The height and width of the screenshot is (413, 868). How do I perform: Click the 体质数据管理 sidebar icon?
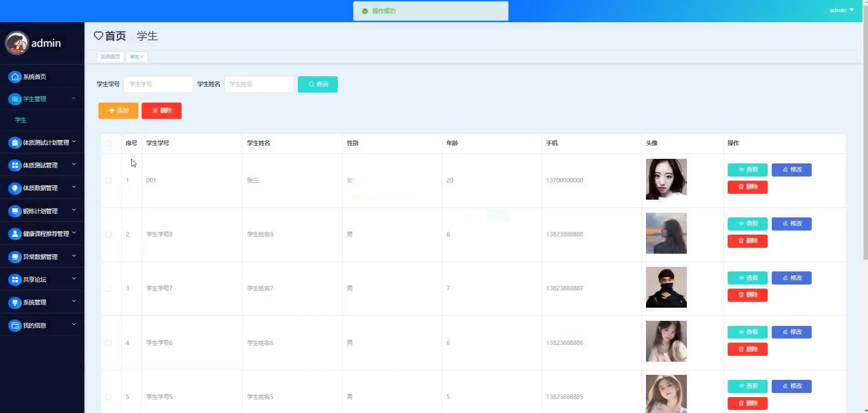(15, 188)
